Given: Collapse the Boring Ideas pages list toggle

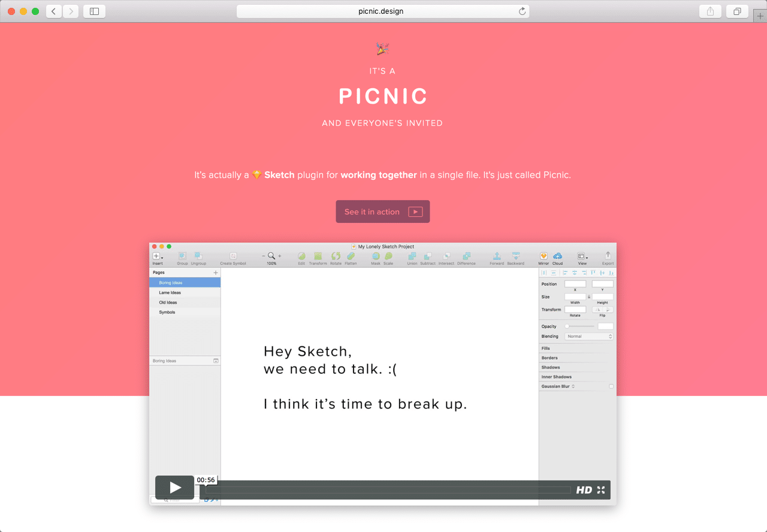Looking at the screenshot, I should [x=216, y=361].
